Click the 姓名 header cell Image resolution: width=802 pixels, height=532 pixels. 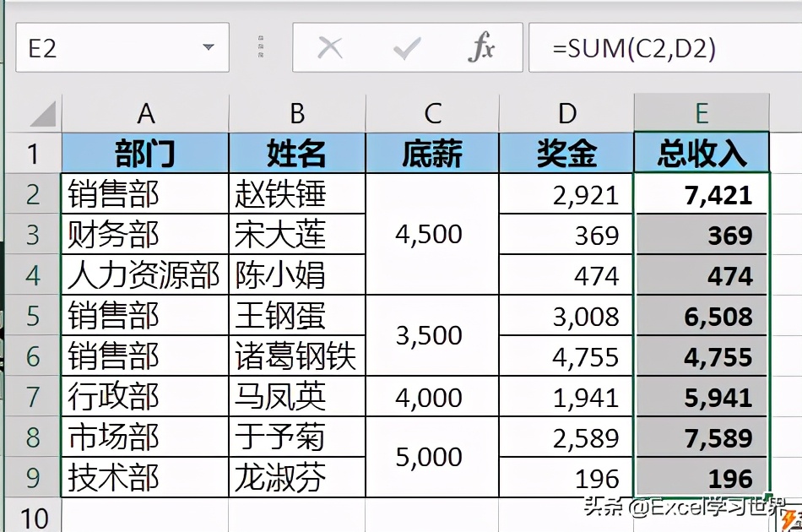[x=297, y=153]
